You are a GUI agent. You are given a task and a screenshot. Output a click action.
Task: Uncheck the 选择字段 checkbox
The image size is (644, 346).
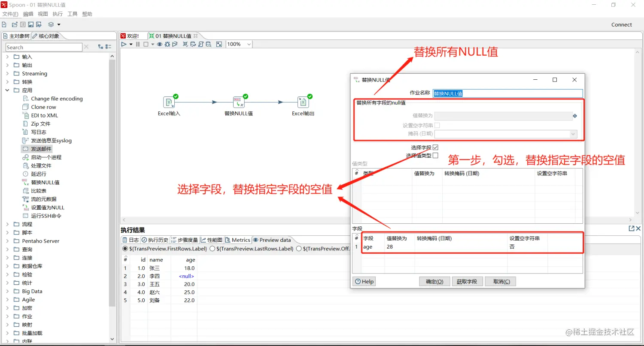point(436,147)
